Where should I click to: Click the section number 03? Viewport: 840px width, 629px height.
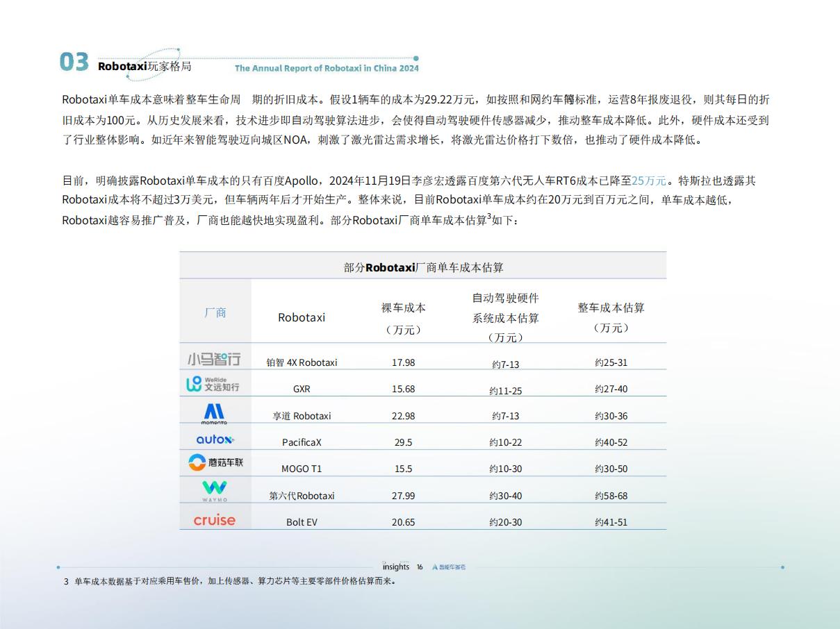coord(74,62)
